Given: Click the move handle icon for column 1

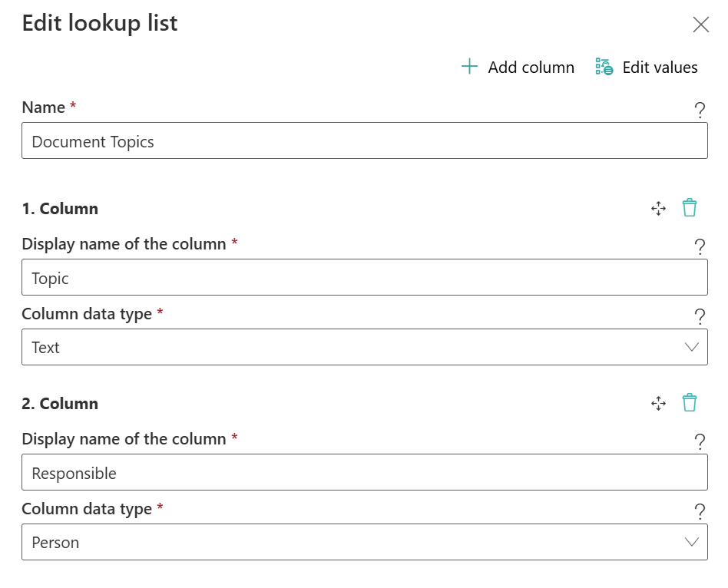Looking at the screenshot, I should pyautogui.click(x=658, y=208).
